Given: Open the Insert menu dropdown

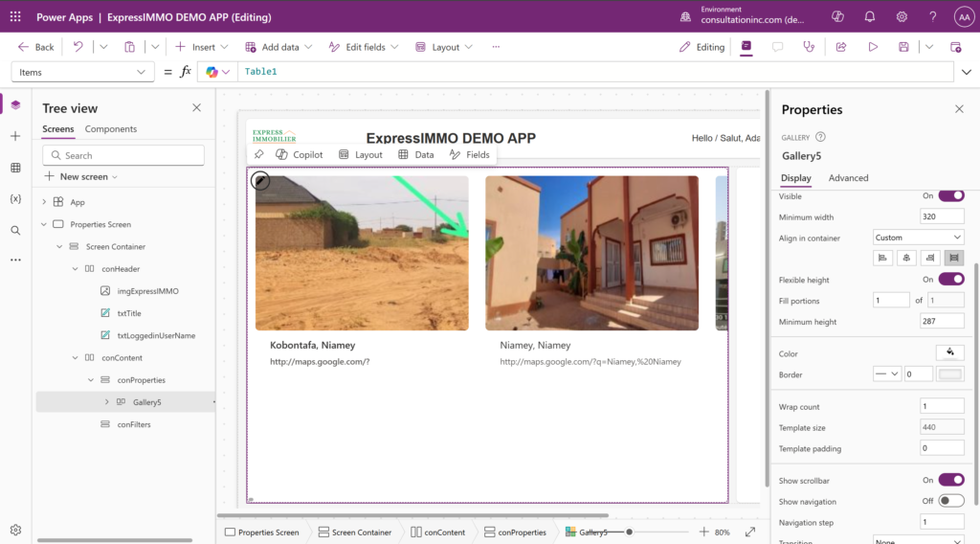Looking at the screenshot, I should tap(201, 47).
